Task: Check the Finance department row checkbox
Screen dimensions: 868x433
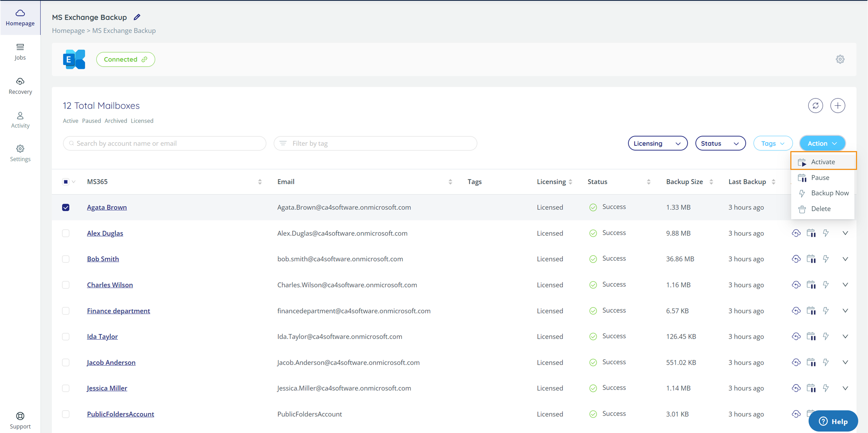Action: point(66,311)
